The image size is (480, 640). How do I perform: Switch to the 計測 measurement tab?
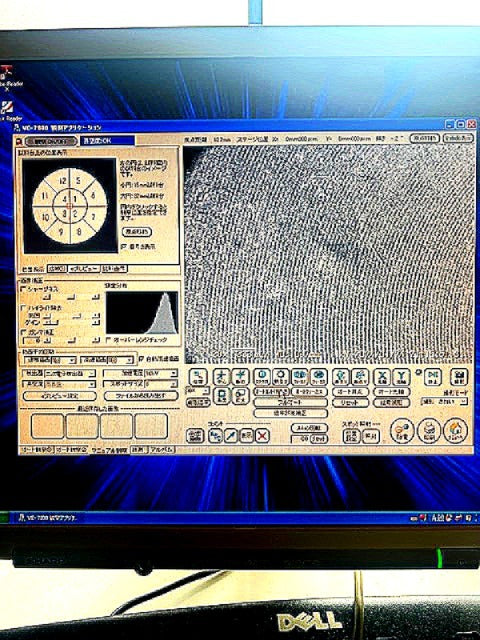(139, 450)
